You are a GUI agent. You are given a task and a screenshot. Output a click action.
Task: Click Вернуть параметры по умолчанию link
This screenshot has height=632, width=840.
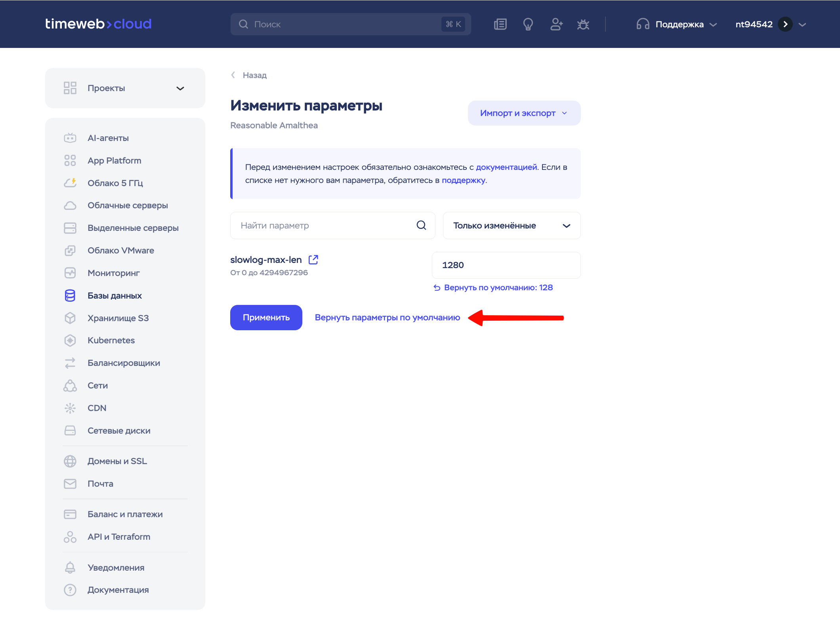(388, 318)
